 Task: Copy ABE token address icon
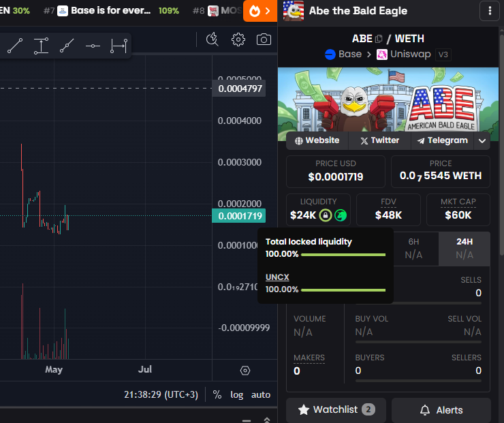(x=379, y=39)
